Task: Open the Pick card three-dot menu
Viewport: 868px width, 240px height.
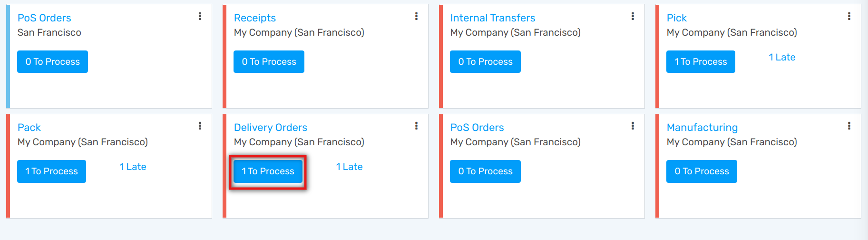Action: 849,17
